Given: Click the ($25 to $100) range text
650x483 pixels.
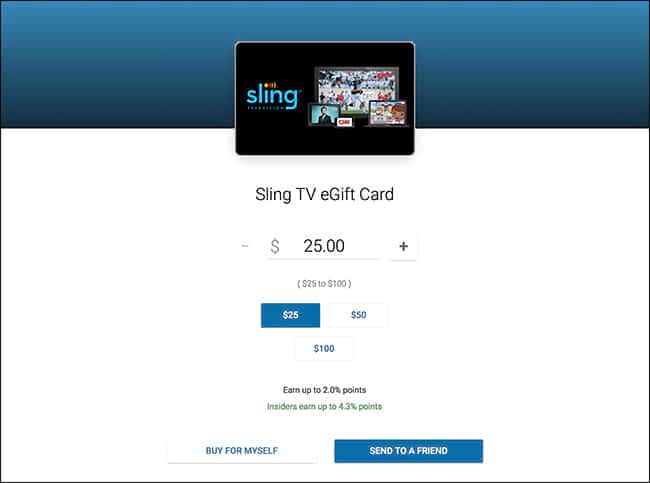Looking at the screenshot, I should 324,284.
